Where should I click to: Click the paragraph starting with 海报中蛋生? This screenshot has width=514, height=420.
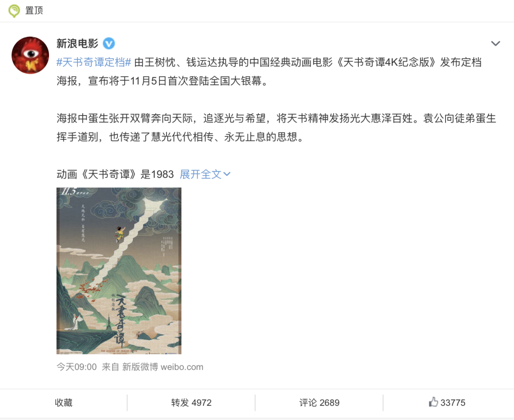pyautogui.click(x=276, y=127)
